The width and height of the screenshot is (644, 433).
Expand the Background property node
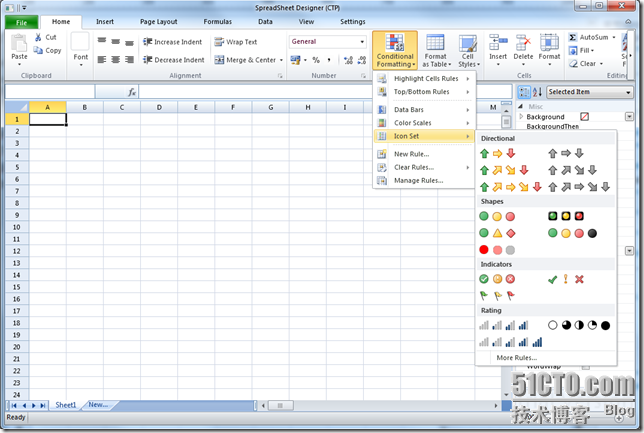521,117
